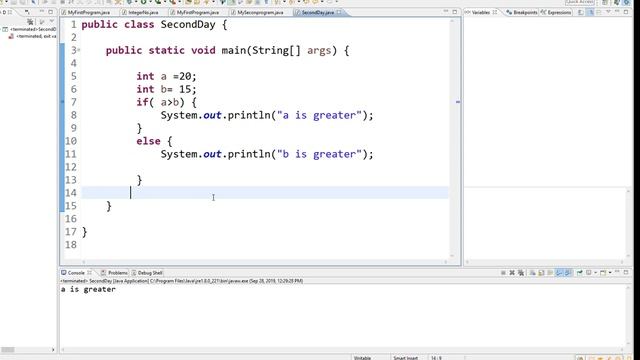This screenshot has height=360, width=640.
Task: Click the Terminate button in Console toolbar
Action: pos(503,273)
